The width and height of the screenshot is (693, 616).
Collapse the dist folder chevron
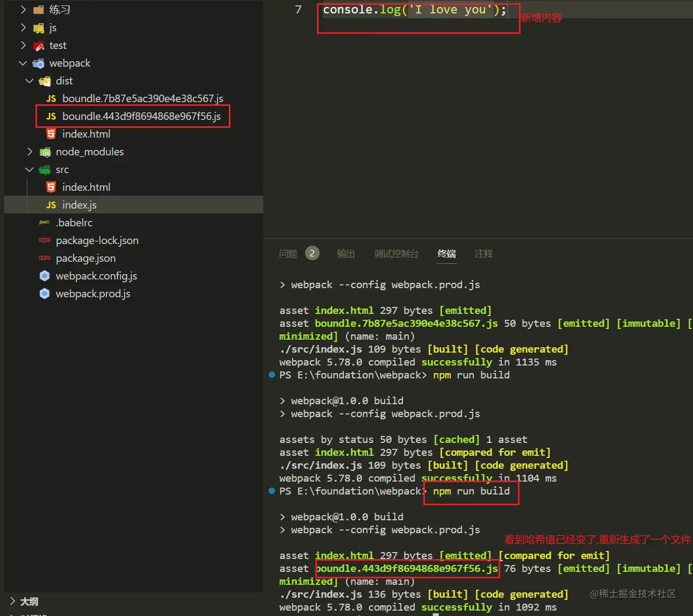pyautogui.click(x=30, y=81)
